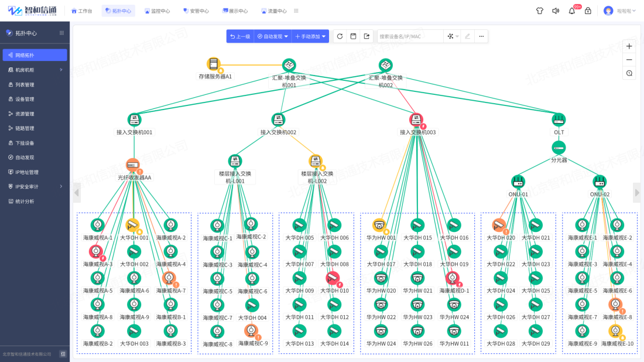Click the sidebar grid icon beside 拓扑中心
Screen dimensions: 644x362
61,33
